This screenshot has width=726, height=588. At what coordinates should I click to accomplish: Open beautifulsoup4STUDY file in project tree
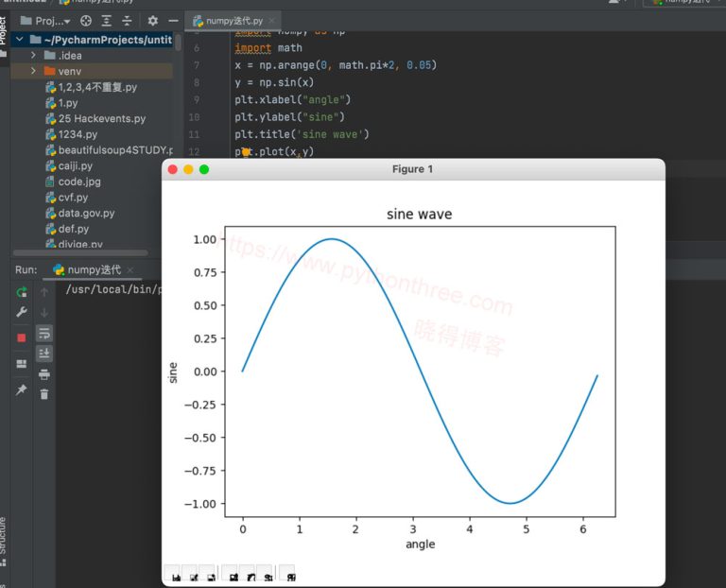(109, 149)
